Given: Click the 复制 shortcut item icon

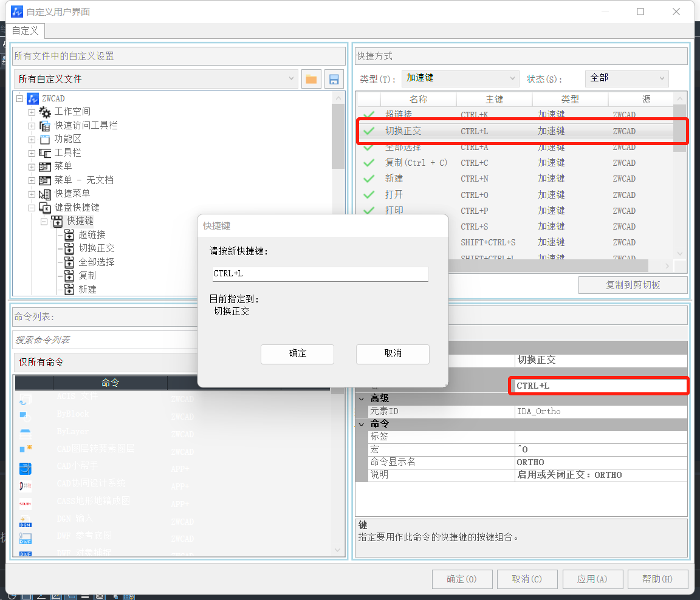Looking at the screenshot, I should [69, 276].
